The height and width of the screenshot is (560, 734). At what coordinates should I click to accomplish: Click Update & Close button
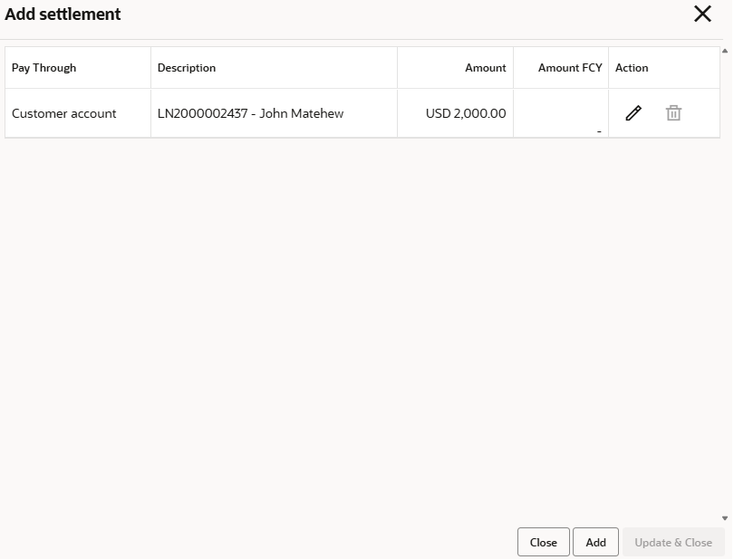675,544
